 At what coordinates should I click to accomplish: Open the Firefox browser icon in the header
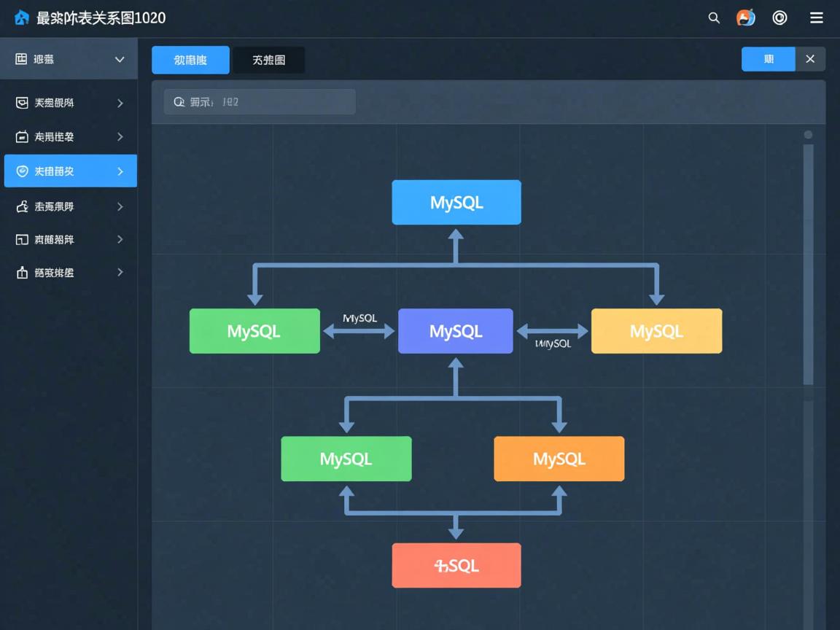[745, 17]
